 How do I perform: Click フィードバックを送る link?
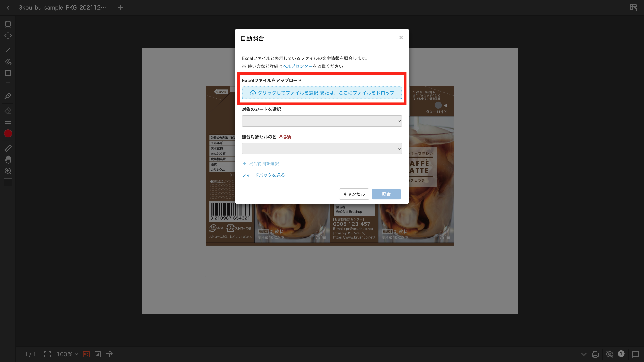point(263,175)
